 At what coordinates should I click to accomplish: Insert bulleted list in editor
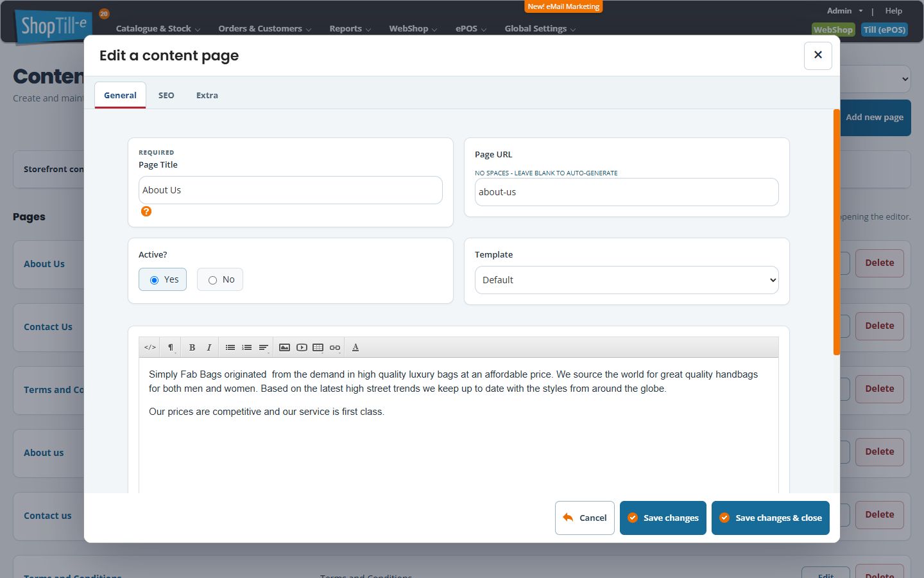pos(230,347)
